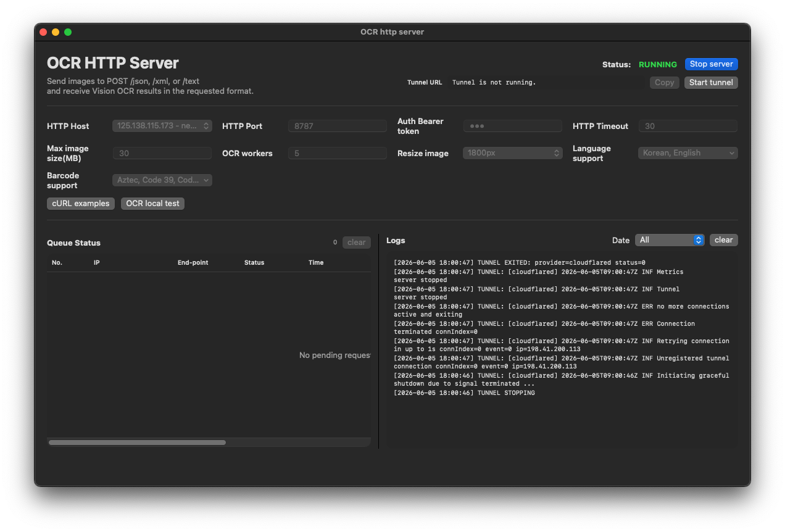Click the TUNNEL EXITED log line

tap(520, 263)
